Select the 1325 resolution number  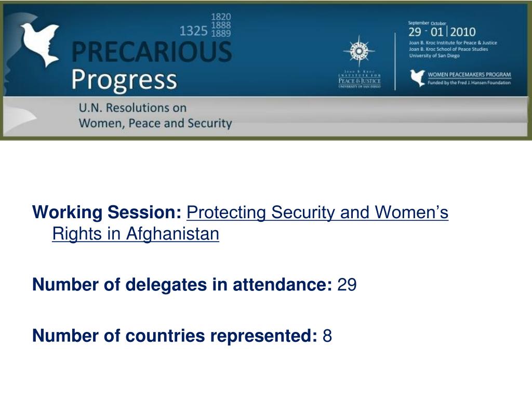tap(193, 31)
